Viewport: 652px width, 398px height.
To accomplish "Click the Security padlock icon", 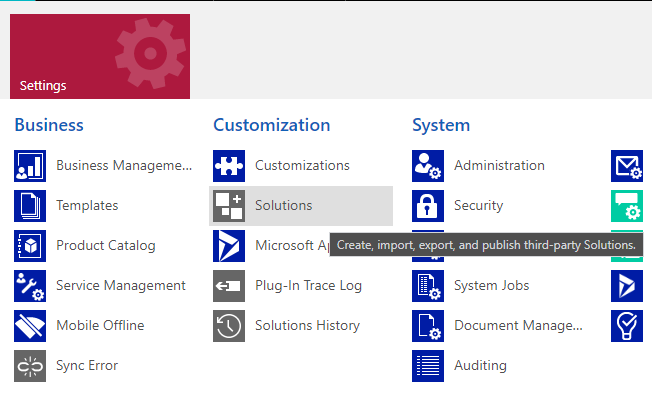I will point(428,206).
